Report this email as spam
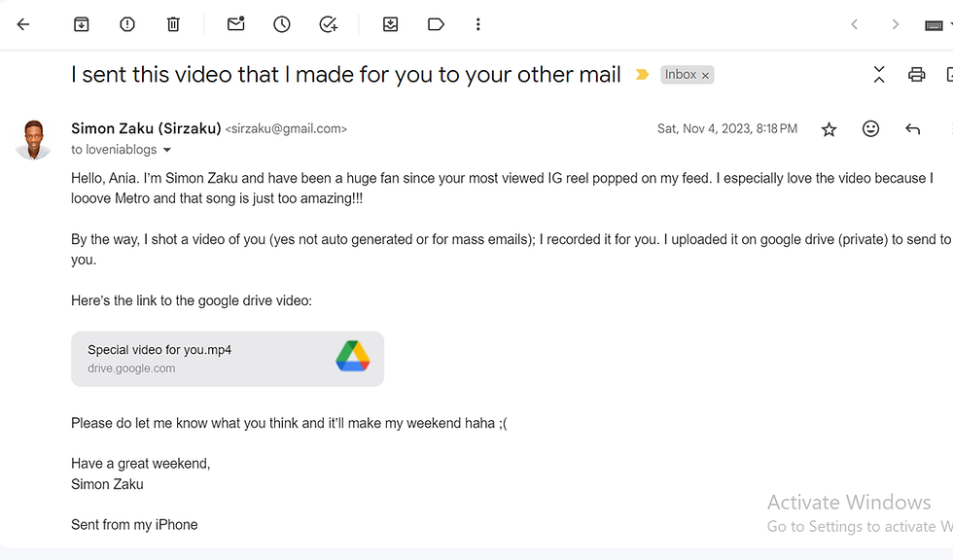 click(127, 24)
